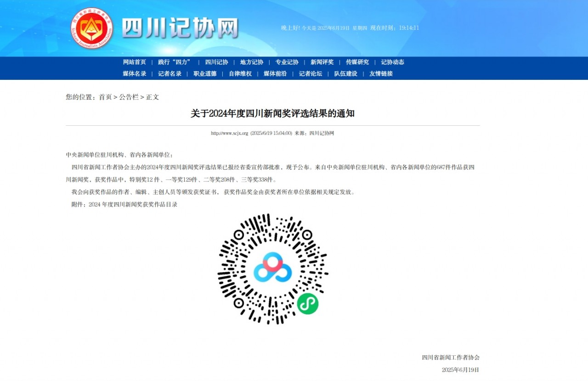Open the 自律维权 nav link
This screenshot has height=381, width=588.
pos(240,74)
